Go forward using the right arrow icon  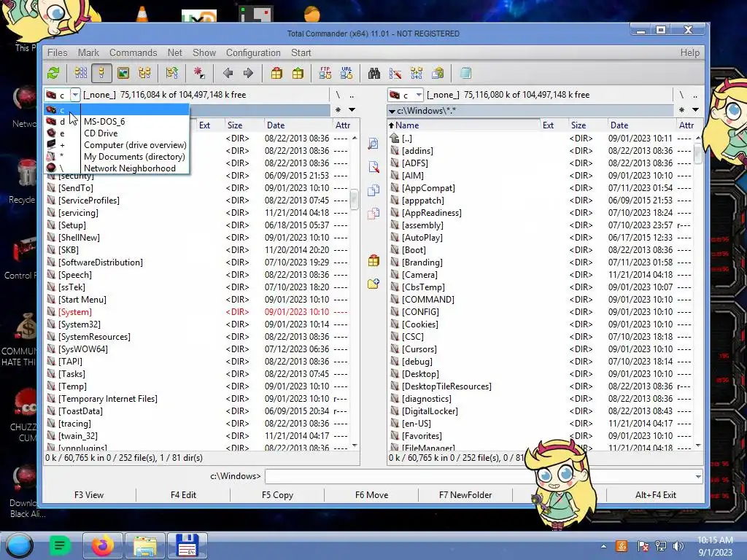pyautogui.click(x=248, y=74)
